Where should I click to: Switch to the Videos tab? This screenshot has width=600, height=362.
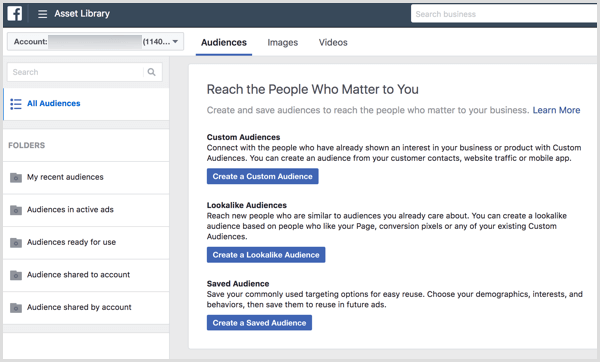tap(333, 42)
